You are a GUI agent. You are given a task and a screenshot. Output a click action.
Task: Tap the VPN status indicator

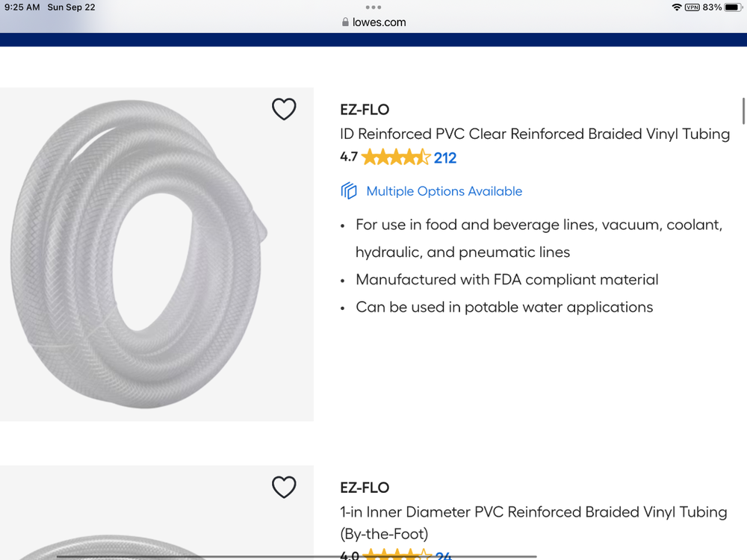[692, 7]
